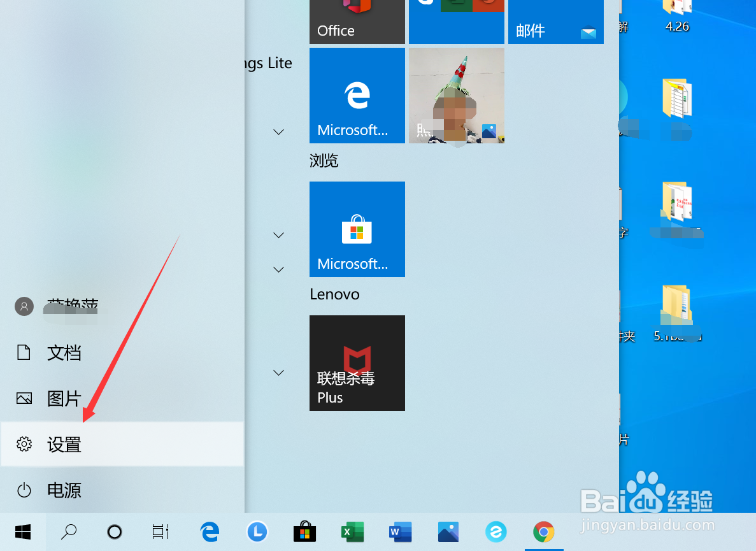Click the pictures icon in sidebar
Screen dimensions: 756x551
24,398
